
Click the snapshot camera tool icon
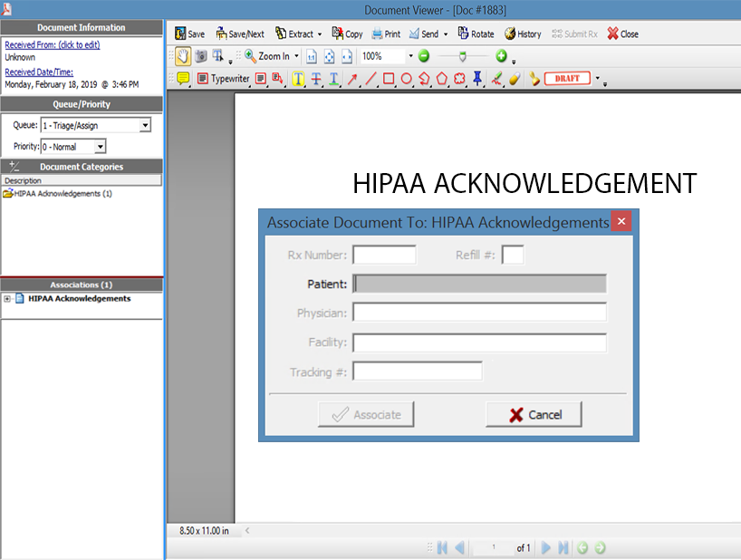pos(200,56)
